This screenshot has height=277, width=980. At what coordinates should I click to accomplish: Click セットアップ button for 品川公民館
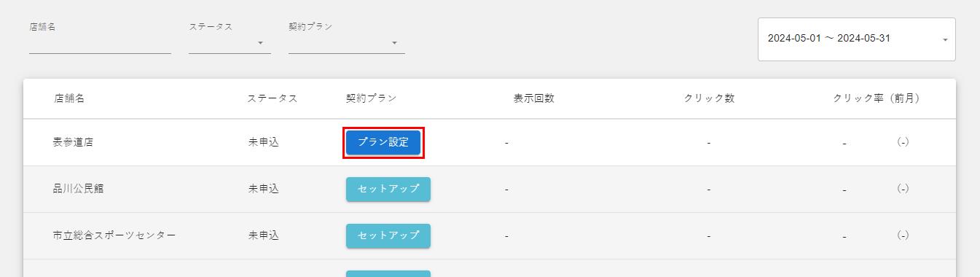click(x=388, y=189)
